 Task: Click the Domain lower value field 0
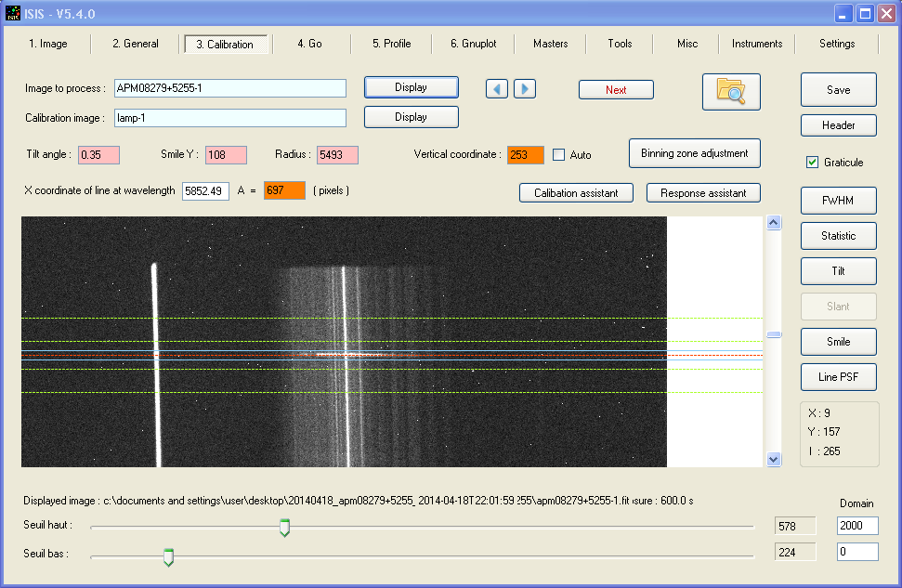(x=857, y=552)
